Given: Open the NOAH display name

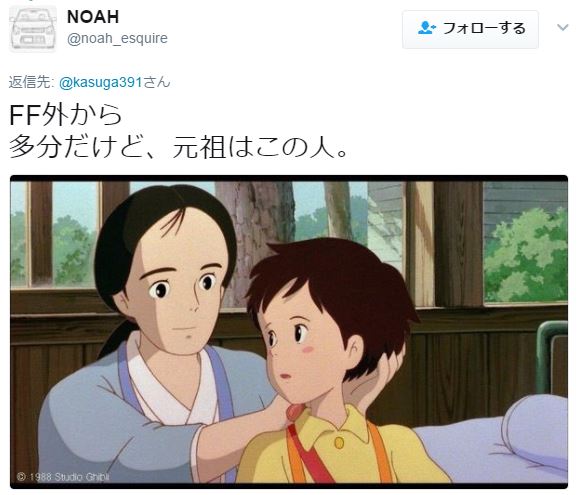Looking at the screenshot, I should tap(93, 17).
